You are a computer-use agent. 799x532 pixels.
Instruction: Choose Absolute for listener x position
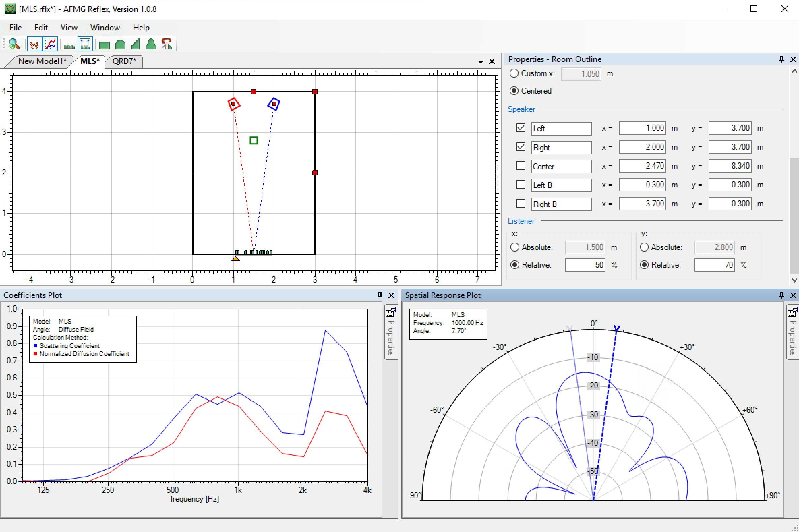[515, 247]
